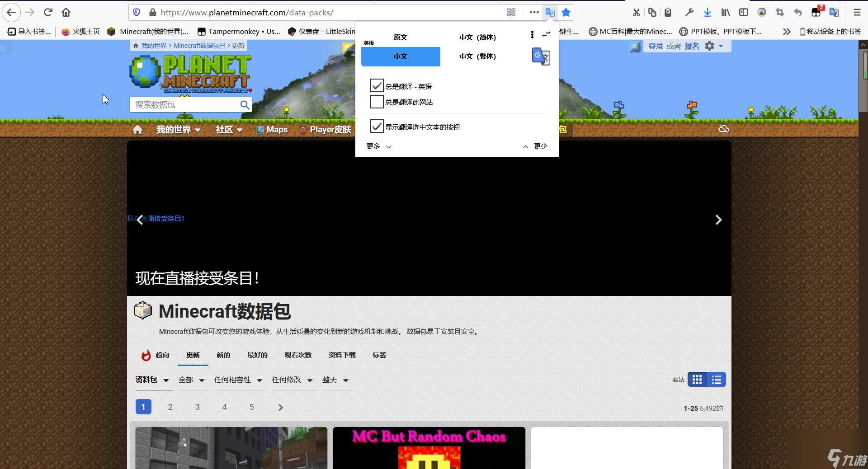Open the browser Library icon

point(725,12)
